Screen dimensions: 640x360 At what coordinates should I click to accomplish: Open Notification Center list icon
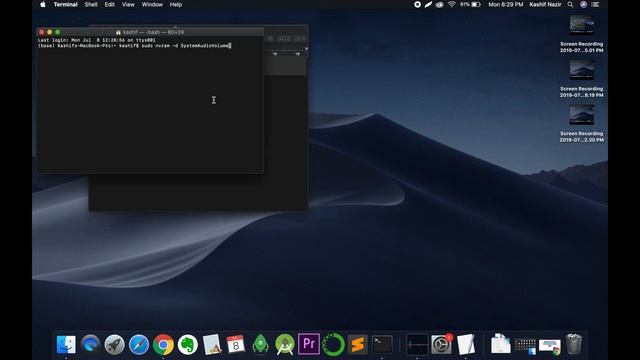coord(596,4)
